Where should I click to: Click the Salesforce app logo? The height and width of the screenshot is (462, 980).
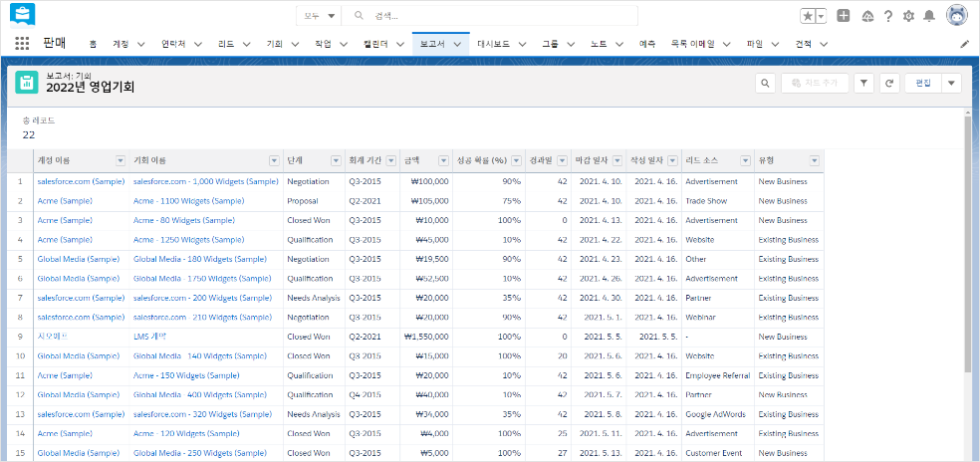pos(23,16)
